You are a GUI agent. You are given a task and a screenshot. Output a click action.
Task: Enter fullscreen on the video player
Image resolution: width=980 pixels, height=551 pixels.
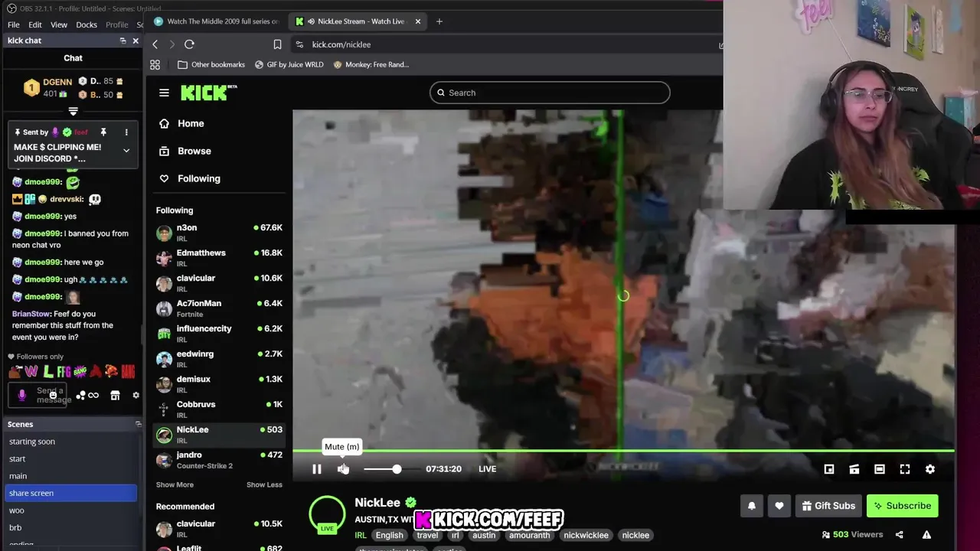point(905,469)
